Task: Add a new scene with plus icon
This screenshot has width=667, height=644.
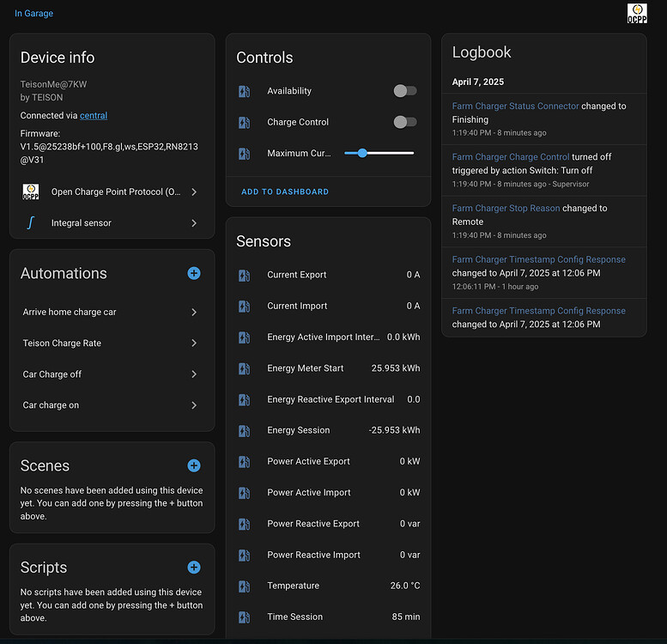Action: click(194, 465)
